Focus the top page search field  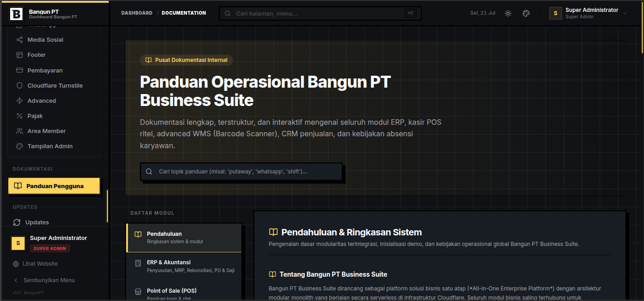pyautogui.click(x=320, y=13)
